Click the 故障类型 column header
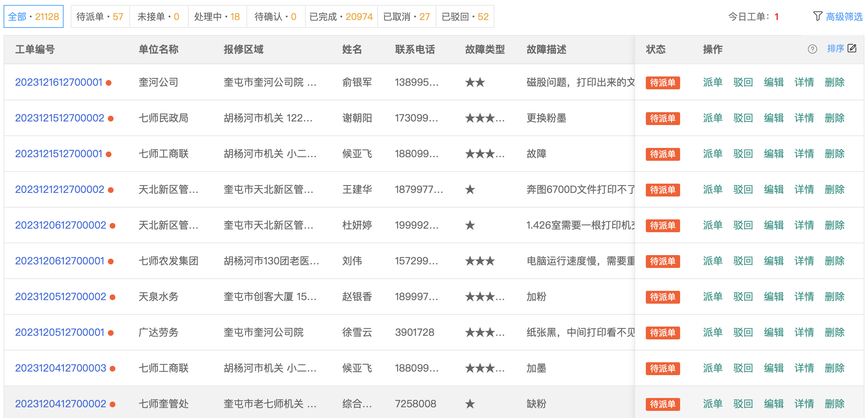 pyautogui.click(x=485, y=49)
